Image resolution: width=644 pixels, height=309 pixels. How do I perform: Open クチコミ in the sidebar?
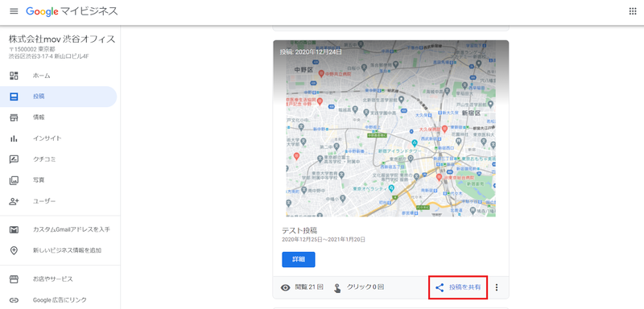[58, 159]
